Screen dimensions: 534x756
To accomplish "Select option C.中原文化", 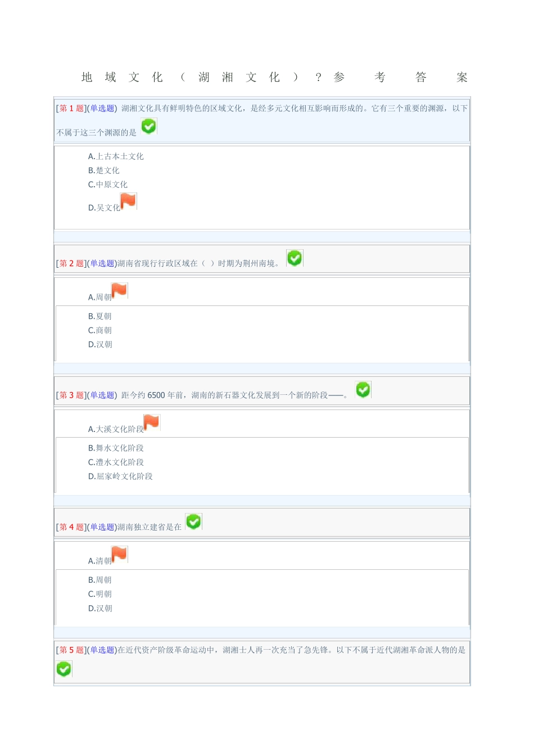I will click(107, 184).
